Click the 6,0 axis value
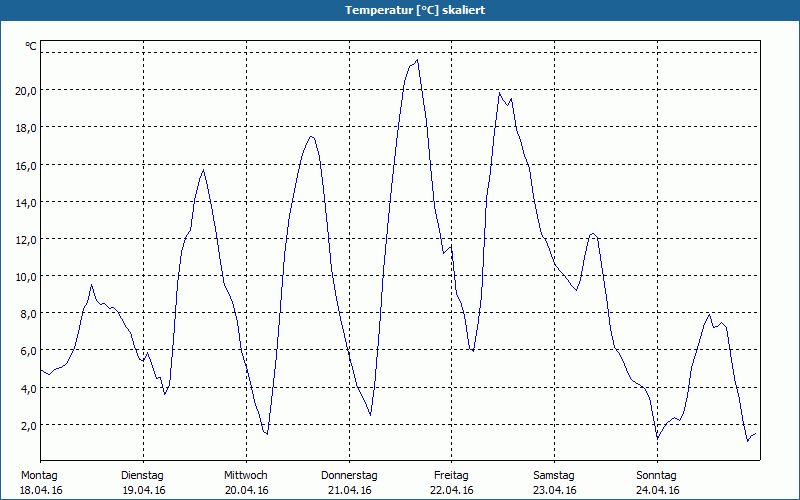 [x=29, y=351]
